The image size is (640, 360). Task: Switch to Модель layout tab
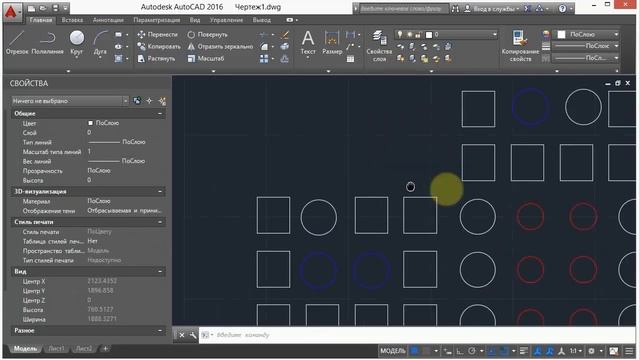(25, 349)
